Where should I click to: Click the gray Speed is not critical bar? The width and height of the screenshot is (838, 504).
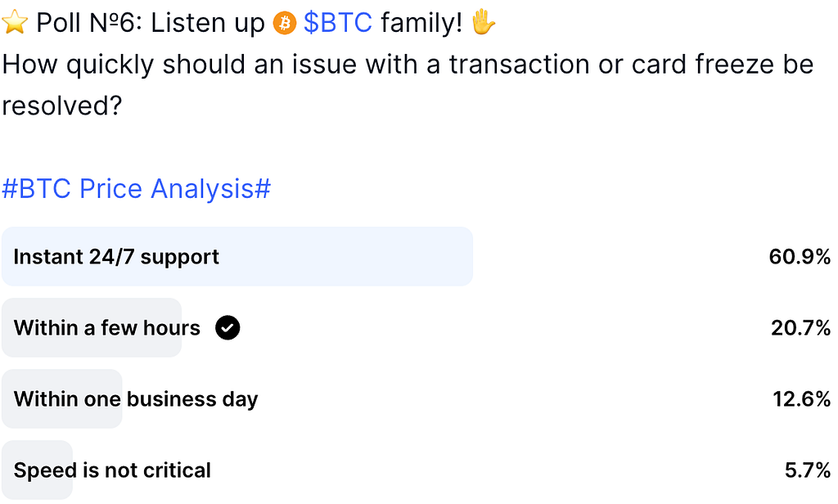tap(37, 470)
